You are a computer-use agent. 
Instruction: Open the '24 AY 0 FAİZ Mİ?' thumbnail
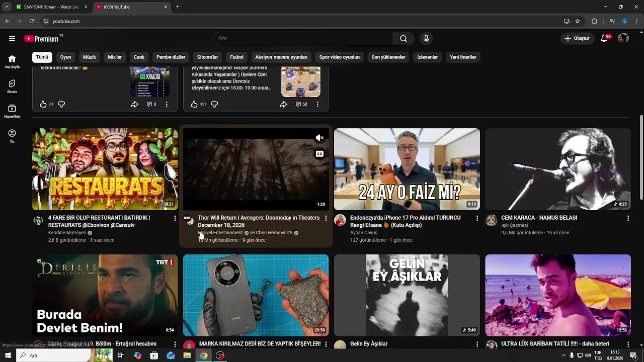[x=407, y=169]
